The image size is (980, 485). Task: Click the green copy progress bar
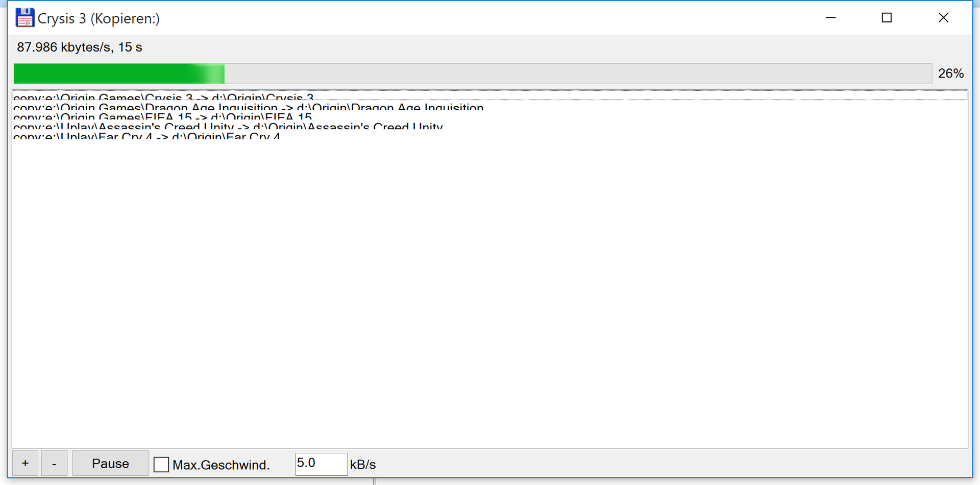(473, 74)
